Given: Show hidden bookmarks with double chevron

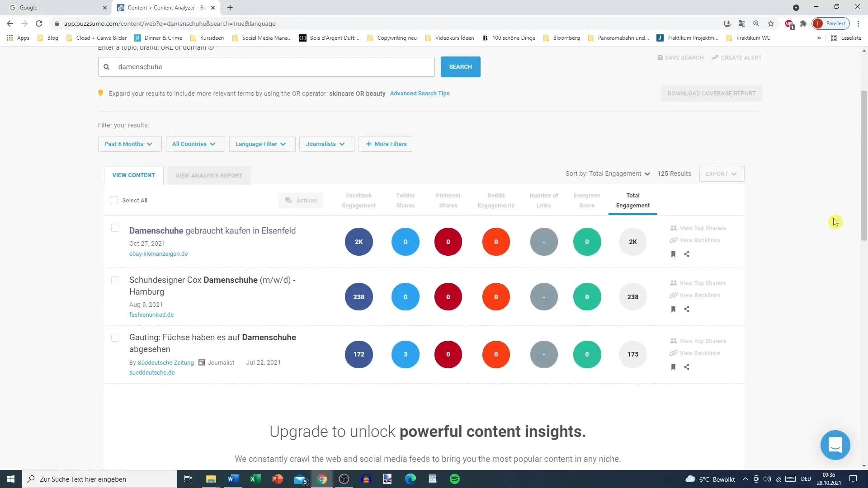Looking at the screenshot, I should pyautogui.click(x=819, y=38).
